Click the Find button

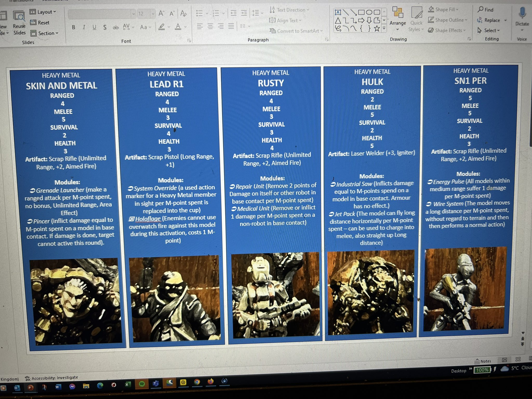pos(485,10)
